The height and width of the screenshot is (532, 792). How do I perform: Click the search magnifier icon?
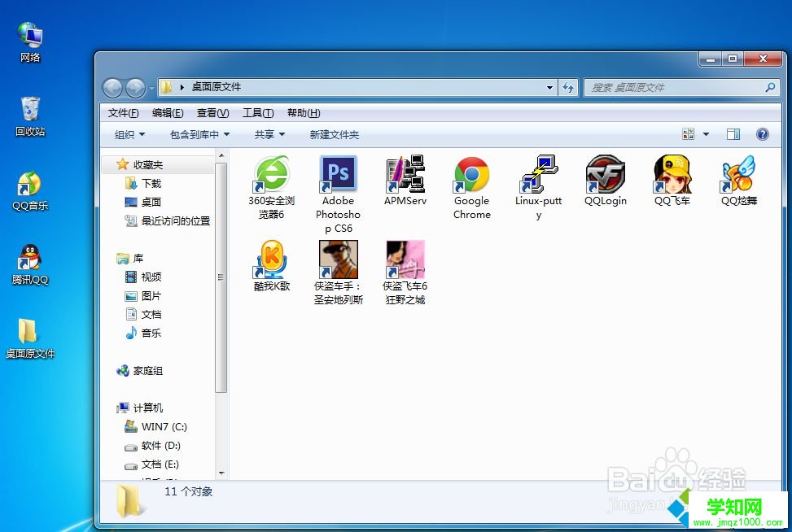[770, 87]
